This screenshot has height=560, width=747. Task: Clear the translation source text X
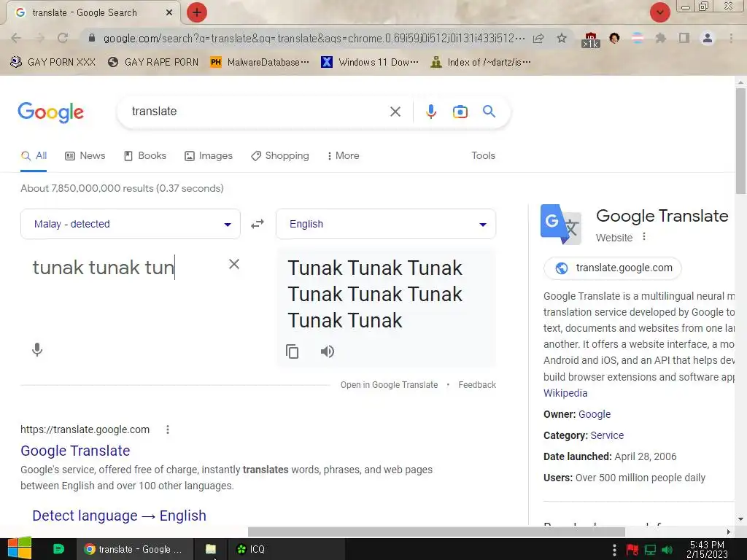(x=234, y=264)
